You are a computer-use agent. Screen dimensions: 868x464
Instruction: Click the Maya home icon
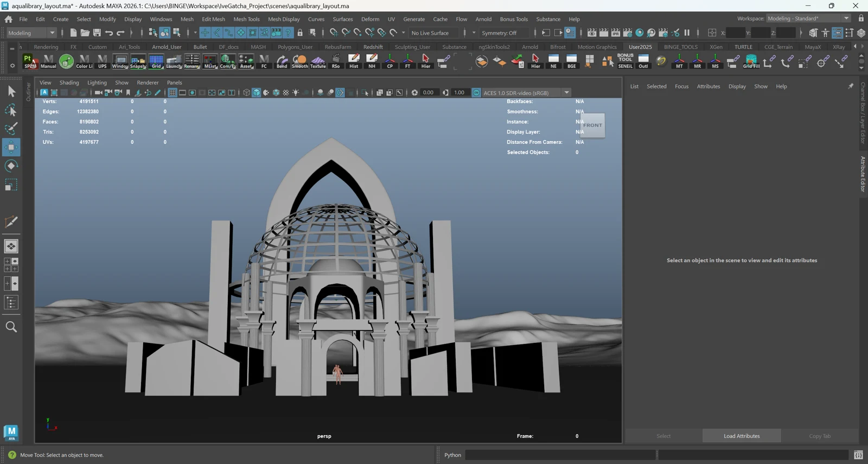pyautogui.click(x=9, y=19)
